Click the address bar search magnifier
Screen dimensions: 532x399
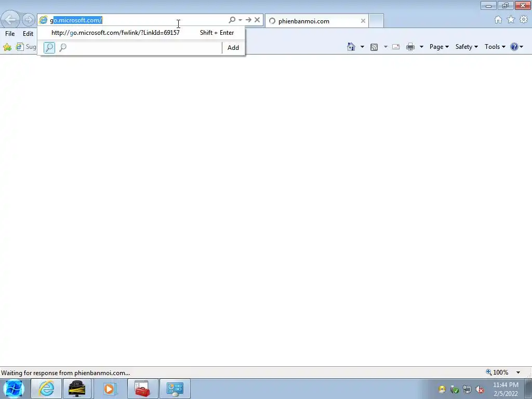(x=232, y=20)
